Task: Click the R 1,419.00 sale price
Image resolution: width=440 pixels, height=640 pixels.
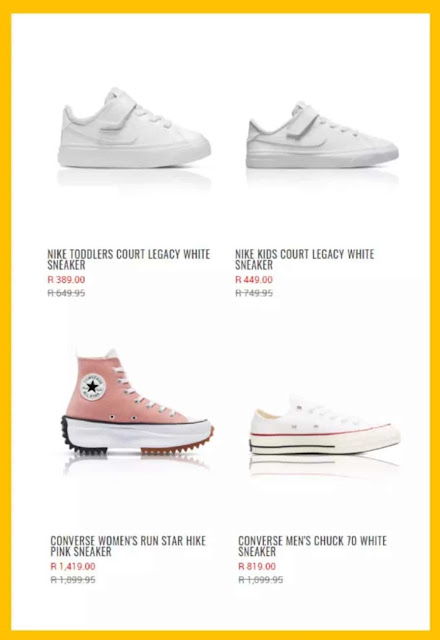Action: (x=73, y=566)
